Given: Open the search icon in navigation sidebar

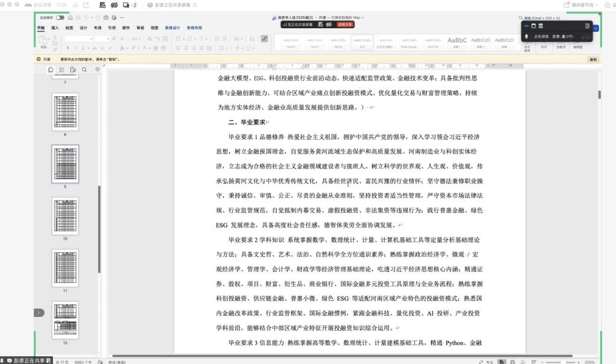Looking at the screenshot, I should (x=84, y=70).
